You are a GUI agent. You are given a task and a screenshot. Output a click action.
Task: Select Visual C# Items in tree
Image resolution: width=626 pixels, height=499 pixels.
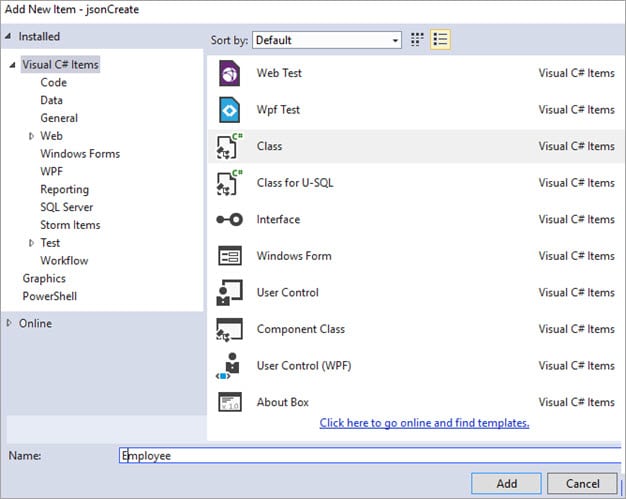pyautogui.click(x=60, y=65)
